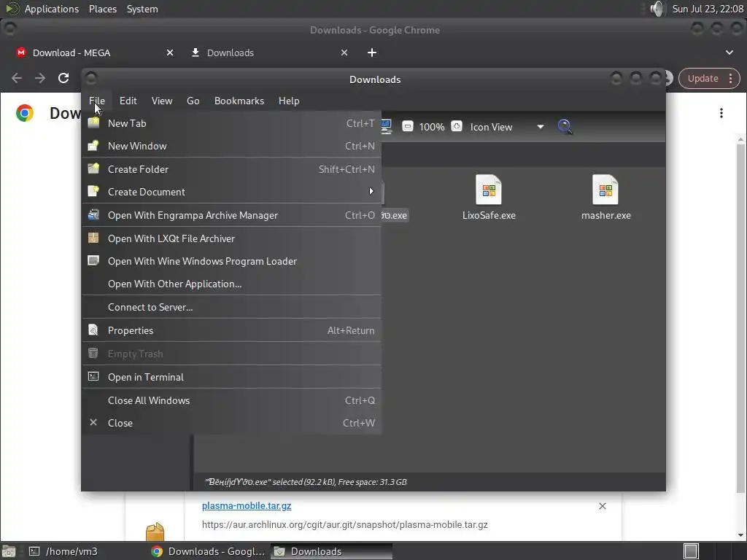Open a new Chrome tab
The height and width of the screenshot is (560, 747).
pos(372,52)
